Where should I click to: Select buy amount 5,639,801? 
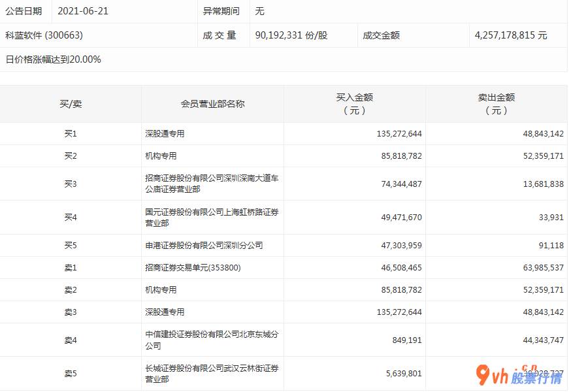pyautogui.click(x=404, y=374)
